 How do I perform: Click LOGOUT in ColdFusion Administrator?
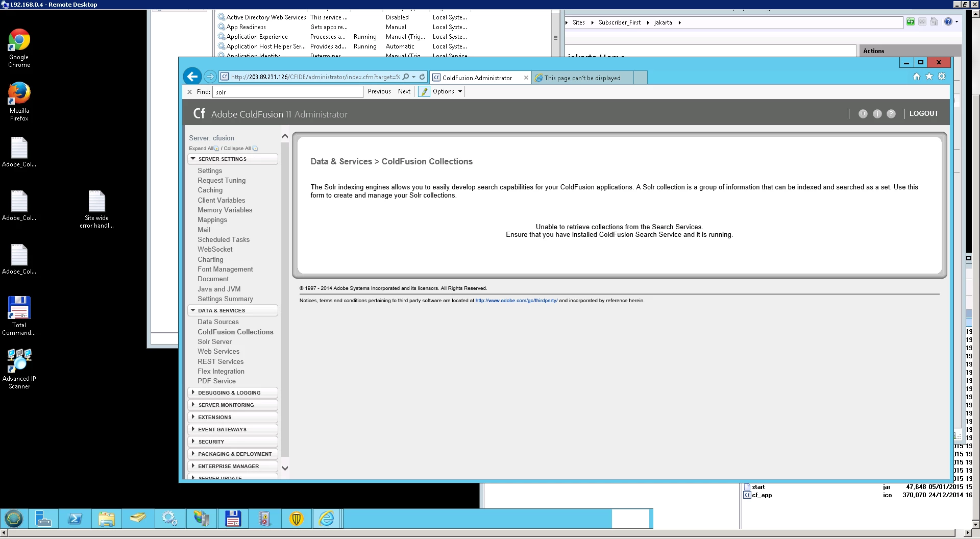pyautogui.click(x=923, y=113)
